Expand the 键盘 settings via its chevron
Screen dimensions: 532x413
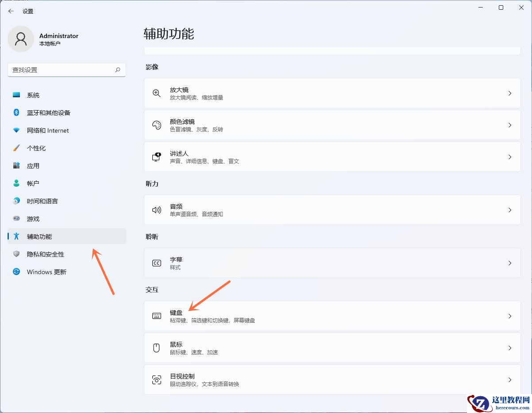pos(510,316)
